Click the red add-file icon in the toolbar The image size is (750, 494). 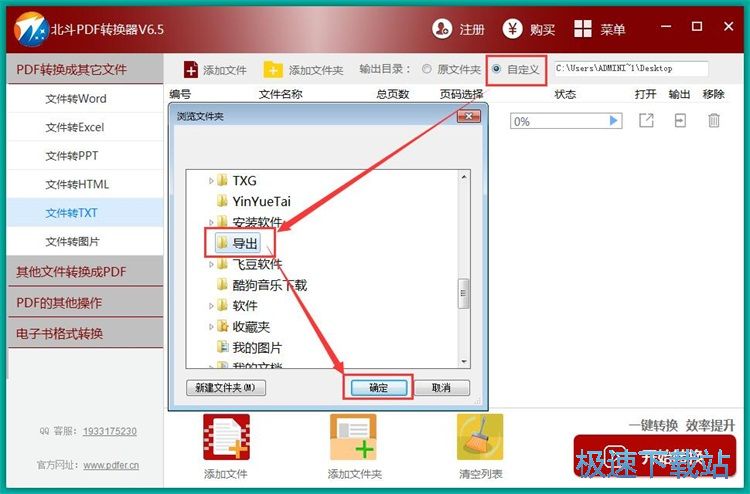[x=190, y=70]
